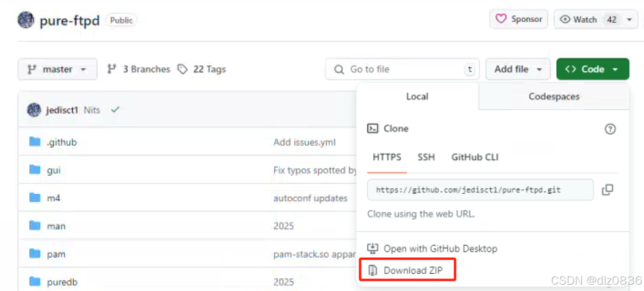The width and height of the screenshot is (644, 291).
Task: Click the jedisct1 author avatar
Action: coord(34,110)
